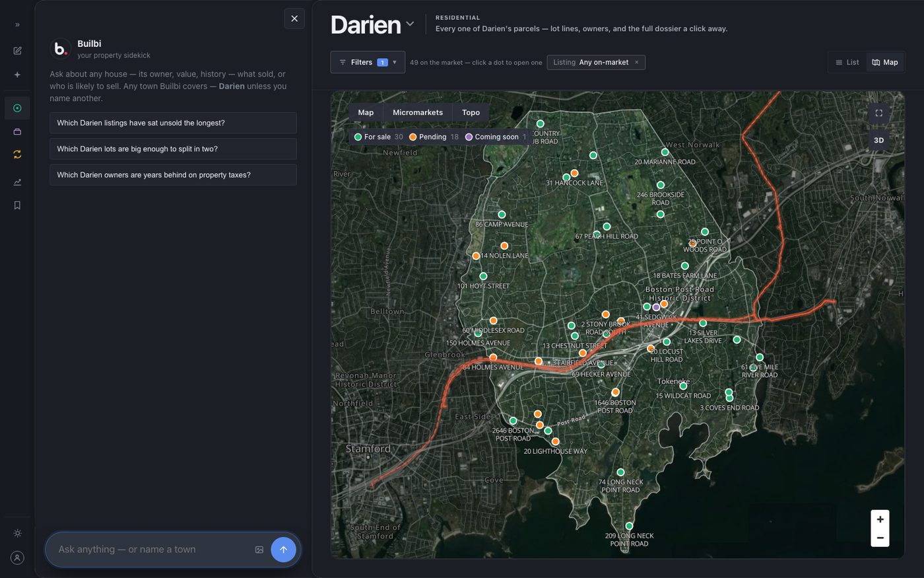This screenshot has width=924, height=578.
Task: Attach an image via chat input icon
Action: [x=259, y=550]
